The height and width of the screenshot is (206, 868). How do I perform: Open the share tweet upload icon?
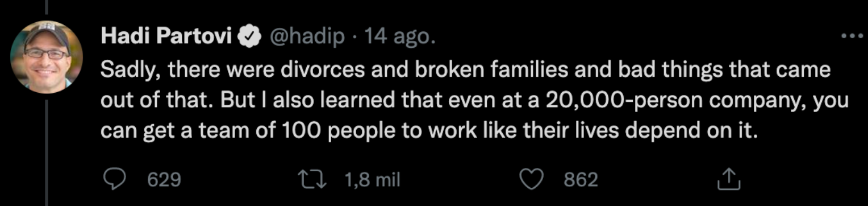pos(730,179)
